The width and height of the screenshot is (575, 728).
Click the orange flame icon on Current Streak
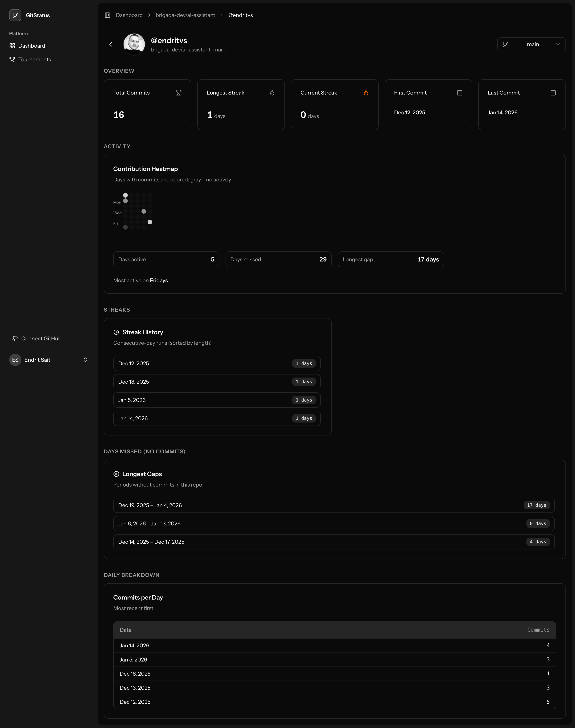pos(366,93)
